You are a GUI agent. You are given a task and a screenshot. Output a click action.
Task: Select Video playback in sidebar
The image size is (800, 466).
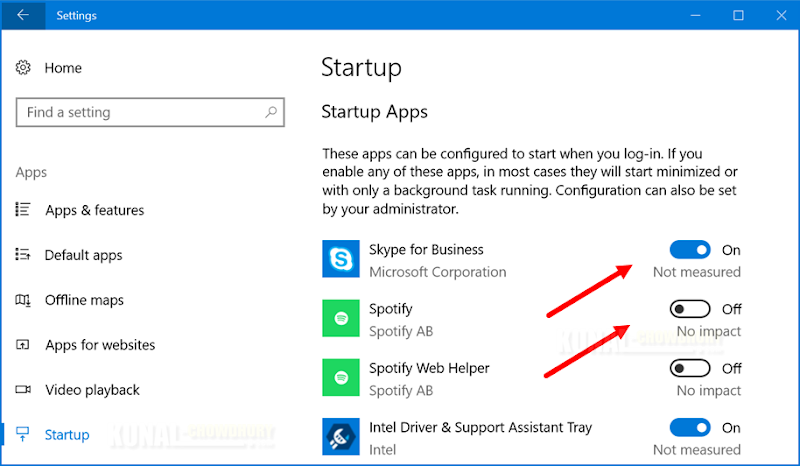92,390
